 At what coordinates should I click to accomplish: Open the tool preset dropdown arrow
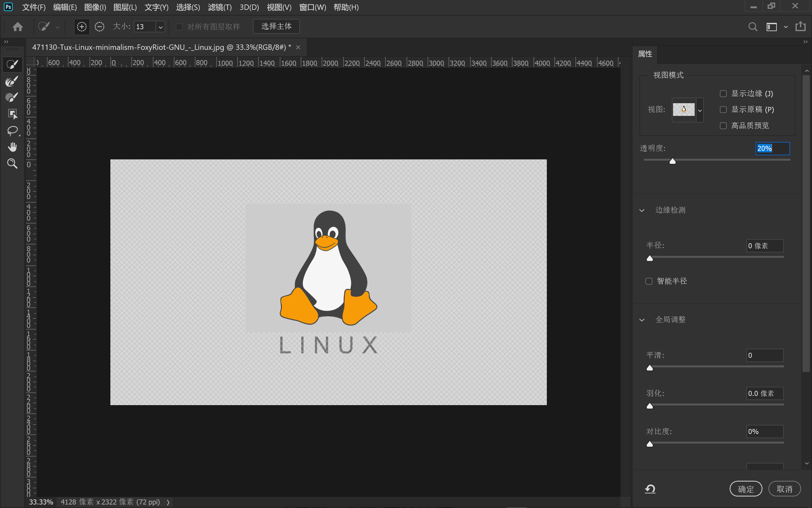click(57, 27)
